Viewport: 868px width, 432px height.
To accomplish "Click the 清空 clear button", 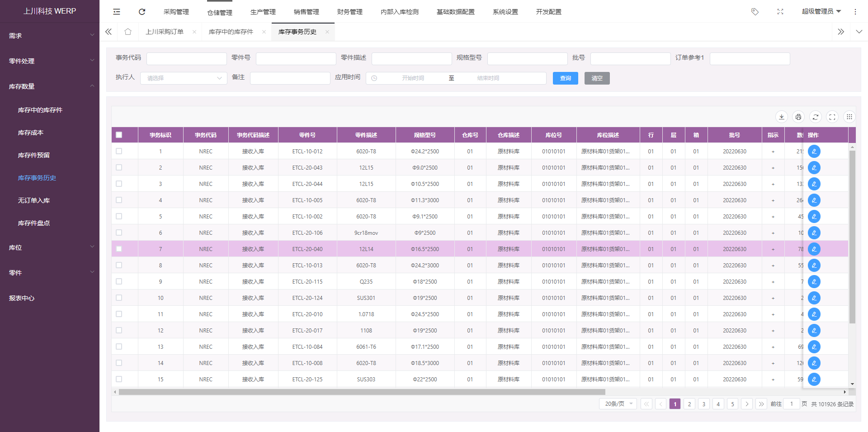I will [597, 78].
